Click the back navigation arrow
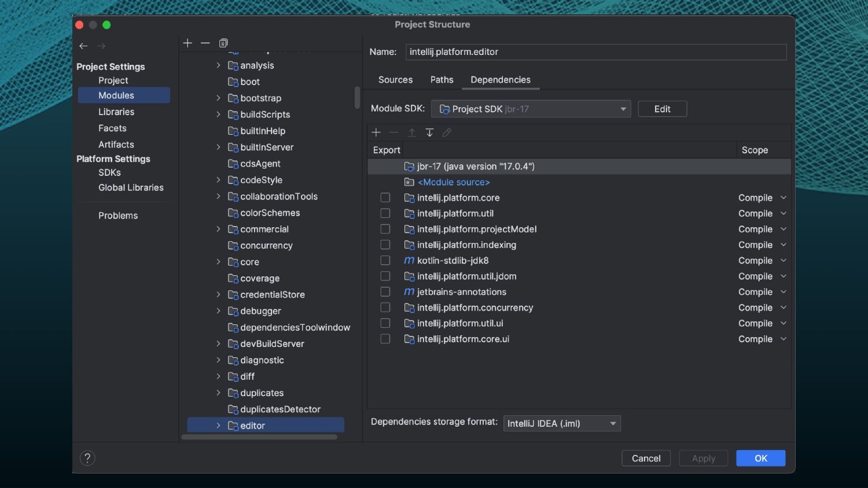 [x=83, y=46]
